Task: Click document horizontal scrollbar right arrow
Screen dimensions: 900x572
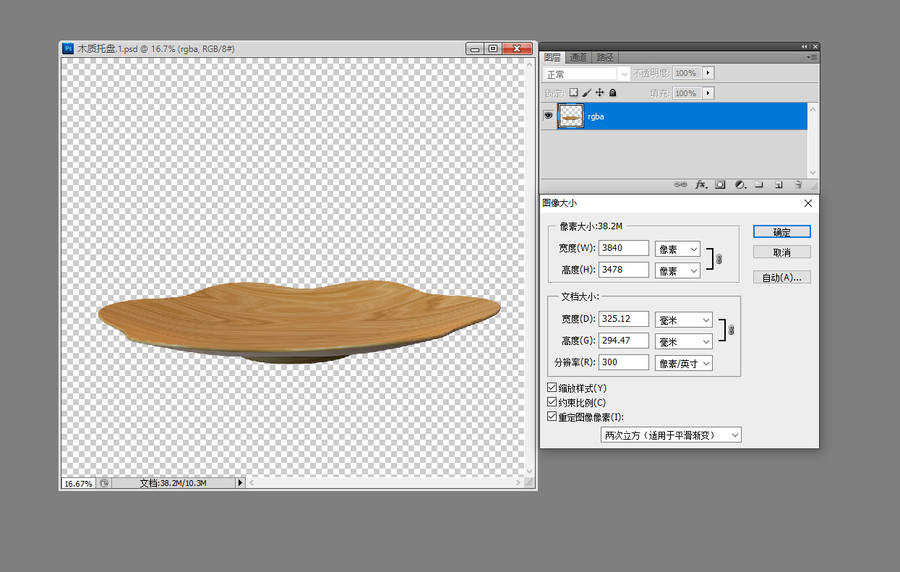Action: click(518, 483)
